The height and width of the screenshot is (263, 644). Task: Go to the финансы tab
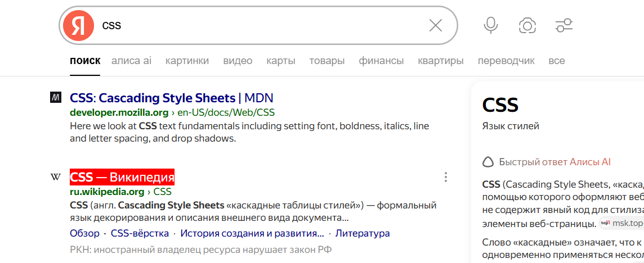(381, 61)
